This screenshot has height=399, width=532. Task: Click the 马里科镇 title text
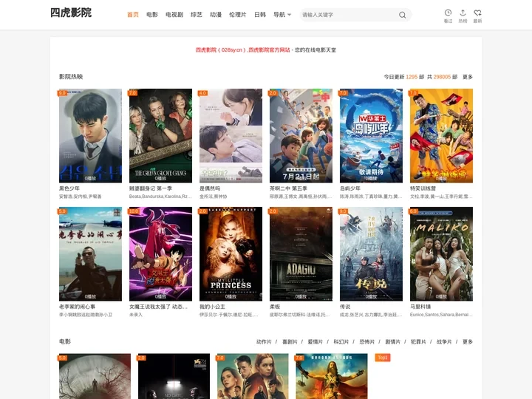pos(420,307)
